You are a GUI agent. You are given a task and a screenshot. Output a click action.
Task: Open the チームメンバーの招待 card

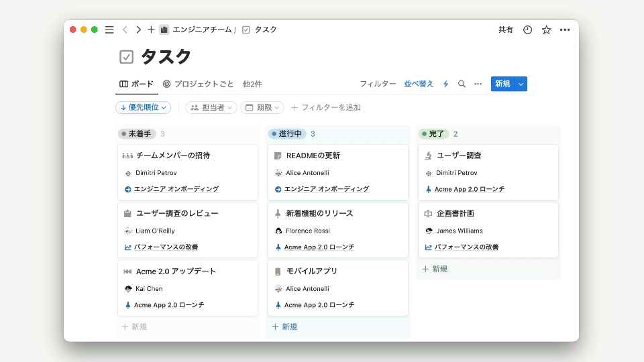click(x=188, y=172)
